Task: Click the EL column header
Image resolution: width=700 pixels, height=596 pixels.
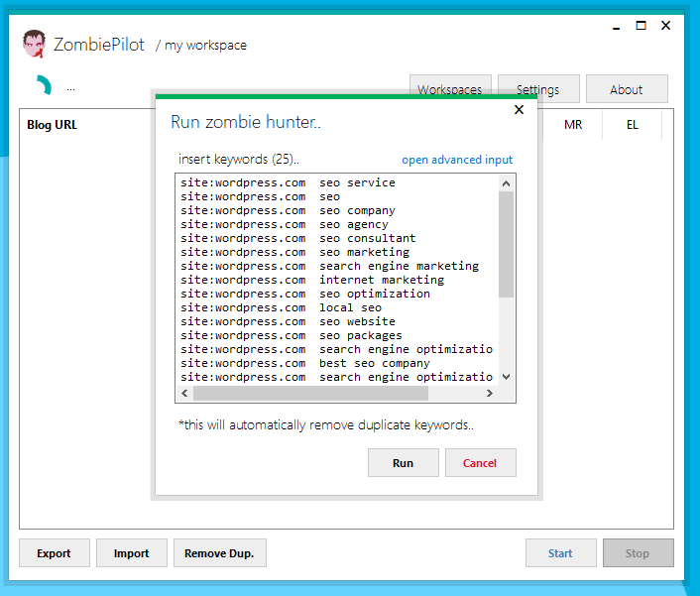Action: 632,125
